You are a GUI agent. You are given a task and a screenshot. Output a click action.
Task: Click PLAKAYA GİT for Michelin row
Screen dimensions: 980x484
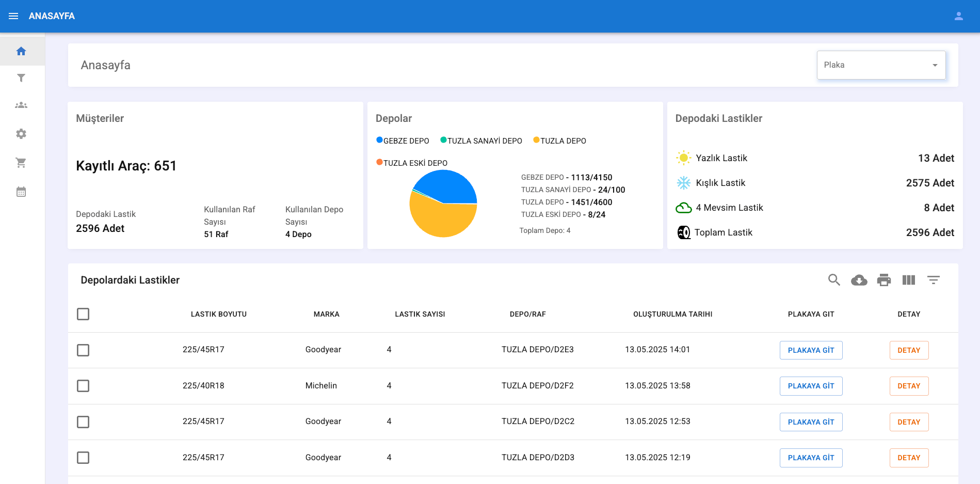(x=811, y=386)
